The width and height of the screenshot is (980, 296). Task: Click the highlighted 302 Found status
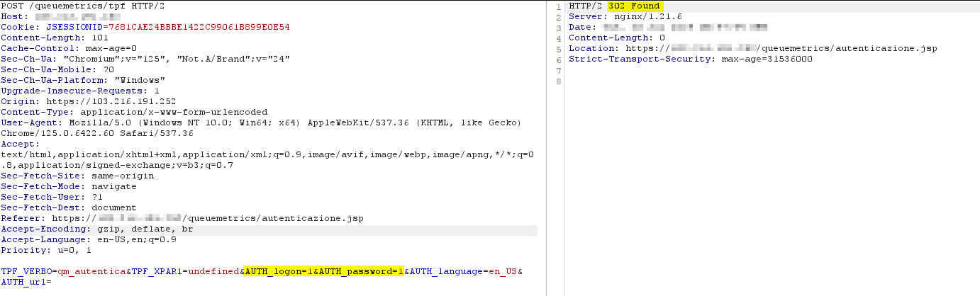pyautogui.click(x=635, y=6)
